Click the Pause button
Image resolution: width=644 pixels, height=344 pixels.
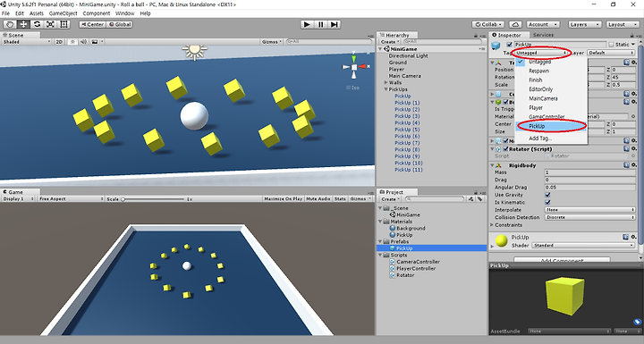(321, 24)
